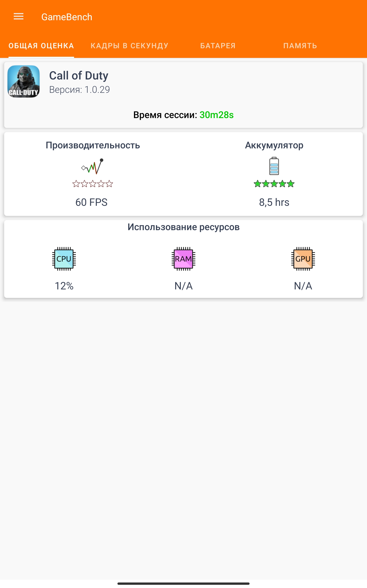Click the Производительность heading
Screen dimensions: 367x588
click(x=93, y=145)
